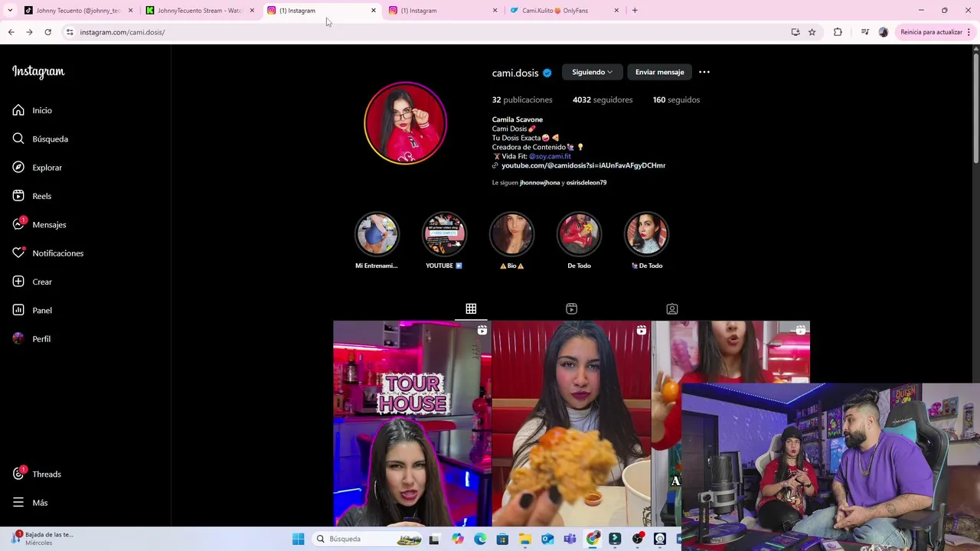Screen dimensions: 980x551
Task: Open the Más hamburger menu
Action: (x=30, y=503)
